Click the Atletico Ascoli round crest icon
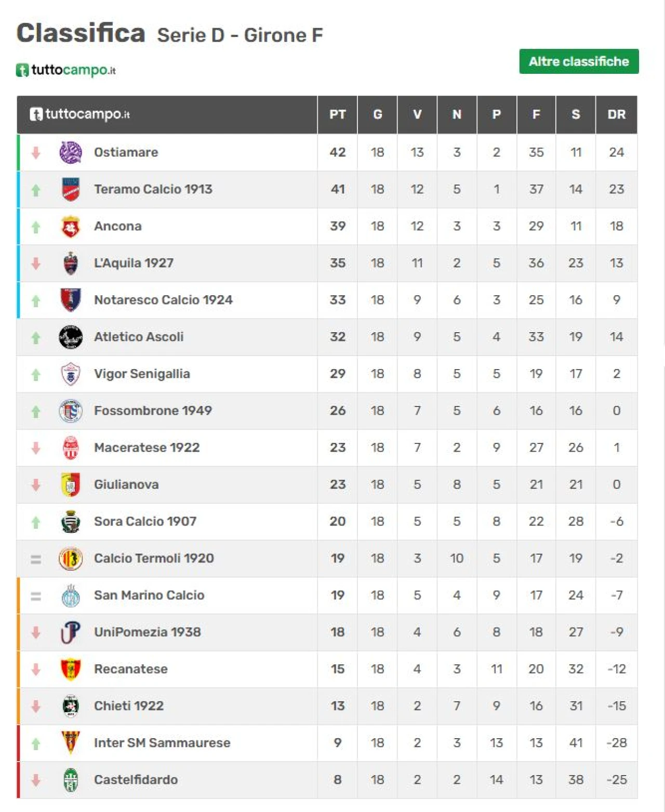The image size is (665, 812). click(71, 337)
